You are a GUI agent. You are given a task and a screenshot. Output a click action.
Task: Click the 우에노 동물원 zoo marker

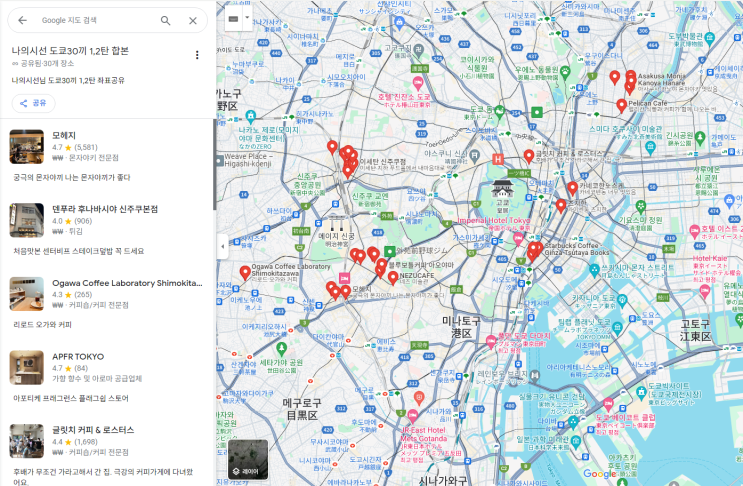564,72
